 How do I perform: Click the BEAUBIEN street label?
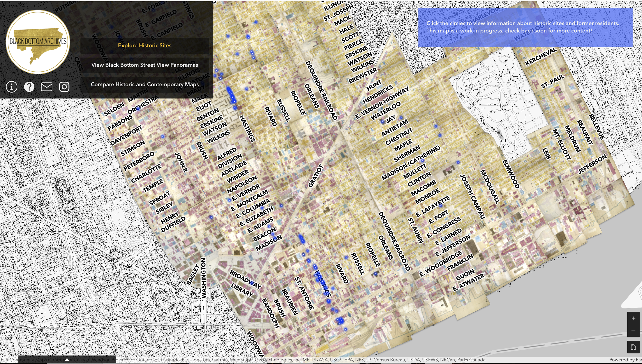tap(290, 302)
